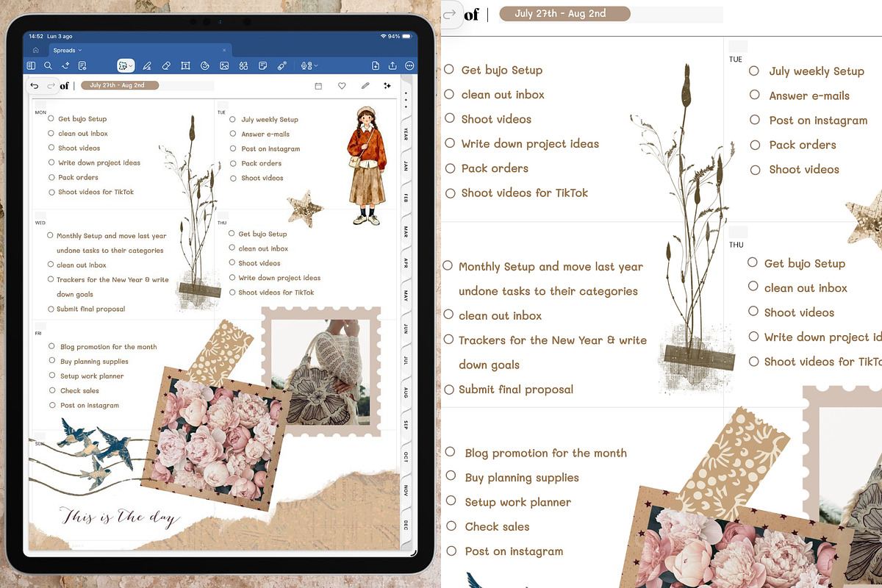Click the redo arrow in enlarged view

[450, 14]
